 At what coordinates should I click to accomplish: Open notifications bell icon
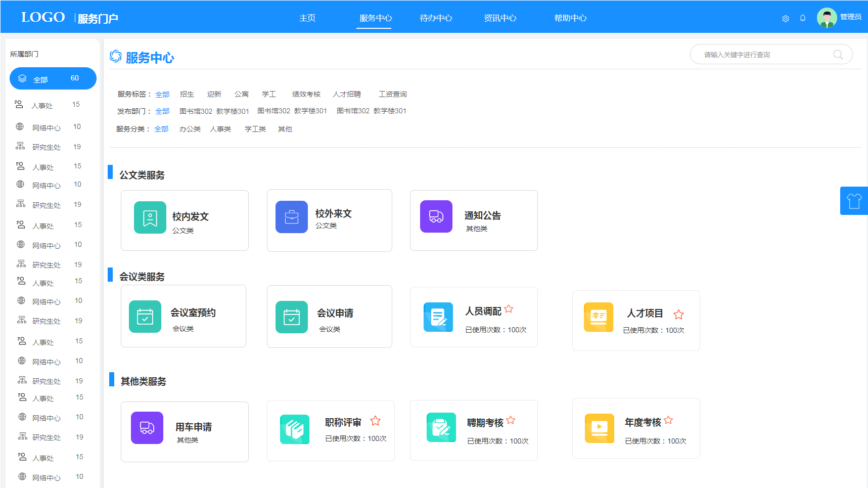pyautogui.click(x=803, y=18)
